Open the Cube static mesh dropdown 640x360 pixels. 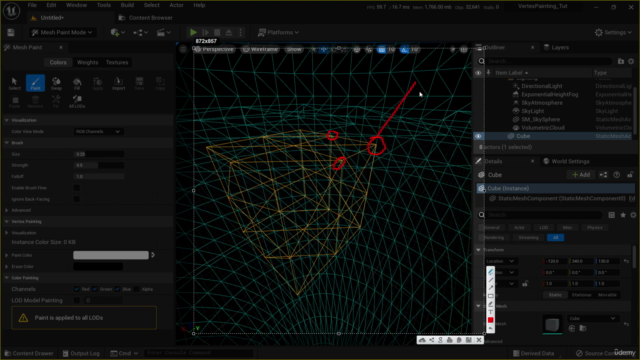click(x=592, y=318)
